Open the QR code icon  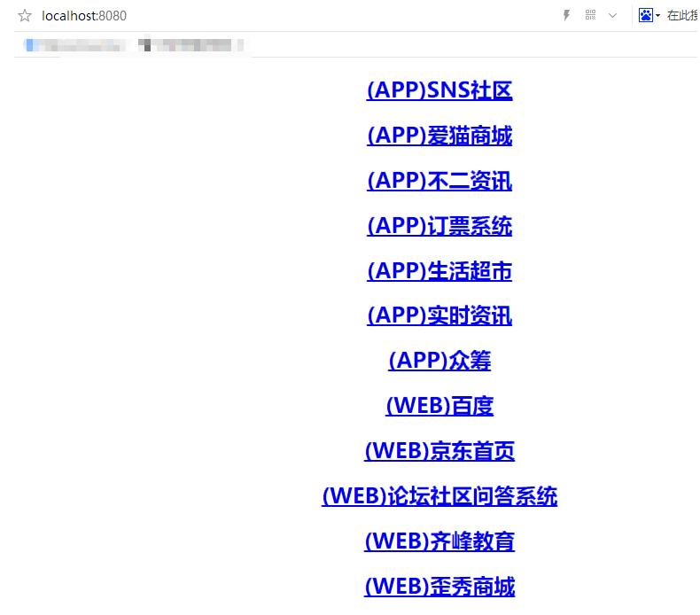[x=590, y=15]
